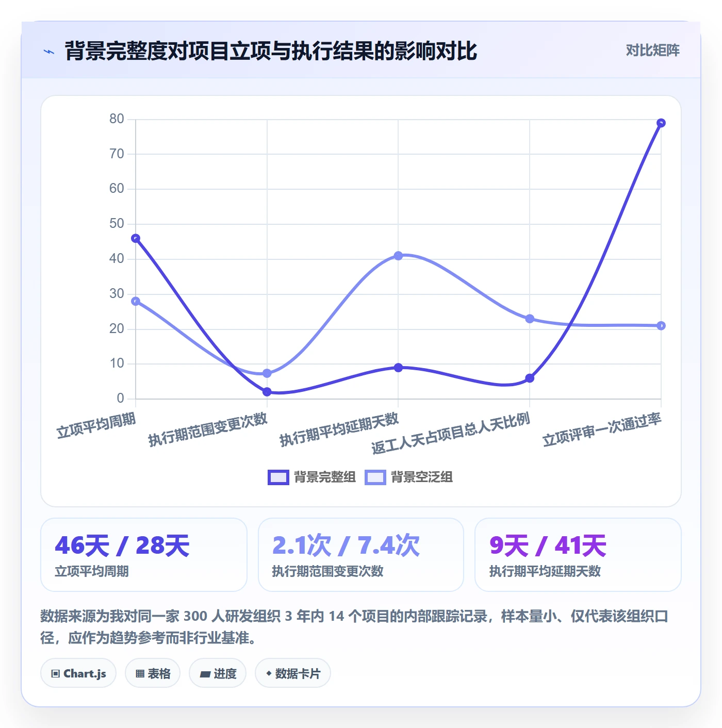Click the lightning bolt icon beside the title
The image size is (722, 728).
pos(49,52)
